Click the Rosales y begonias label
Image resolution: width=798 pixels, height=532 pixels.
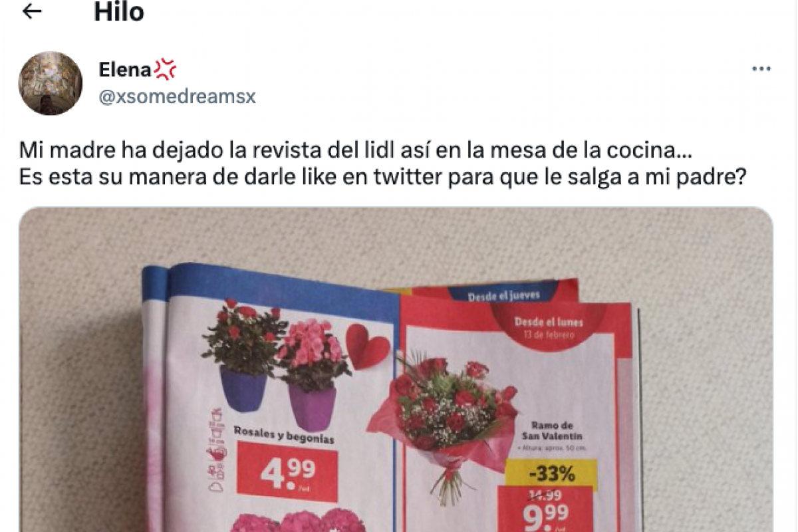coord(283,434)
